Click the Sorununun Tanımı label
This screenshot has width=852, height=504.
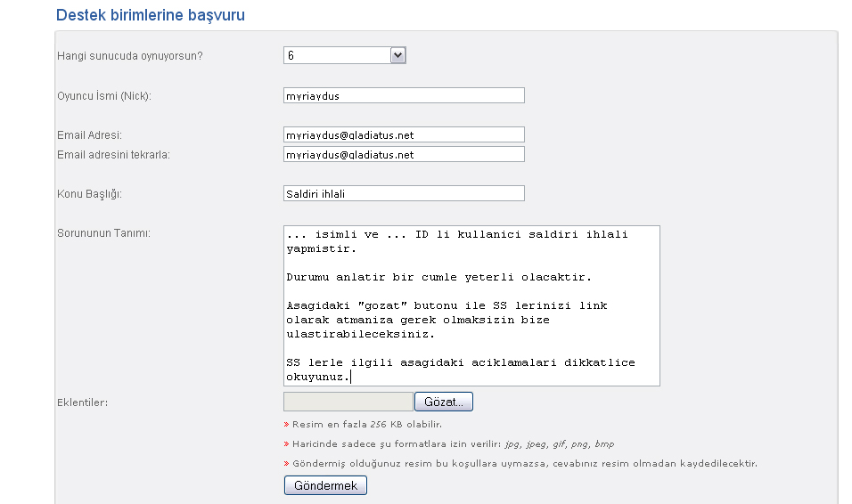(103, 233)
